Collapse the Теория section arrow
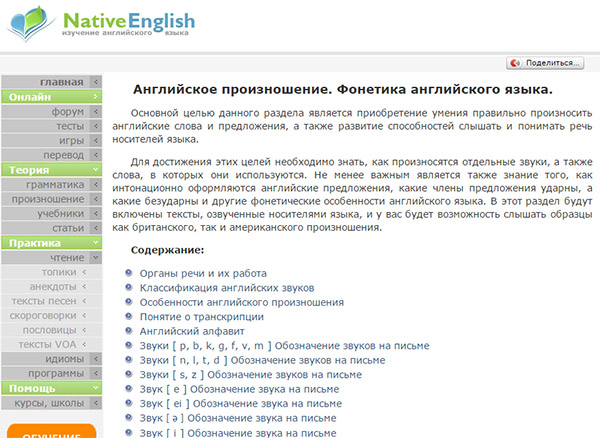This screenshot has height=438, width=600. pos(95,170)
